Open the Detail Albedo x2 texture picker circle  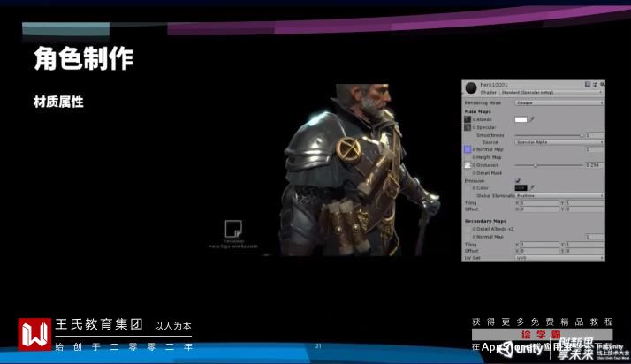[475, 229]
